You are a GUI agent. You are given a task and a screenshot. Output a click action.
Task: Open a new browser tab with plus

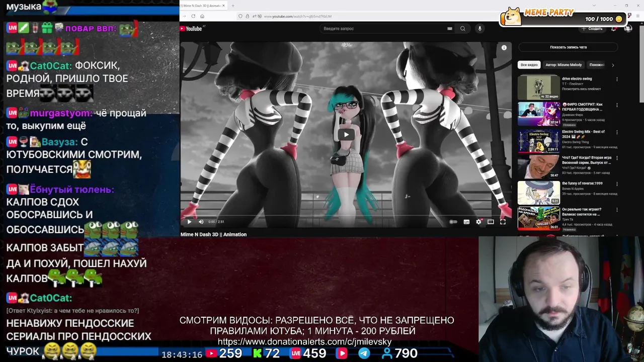click(233, 6)
